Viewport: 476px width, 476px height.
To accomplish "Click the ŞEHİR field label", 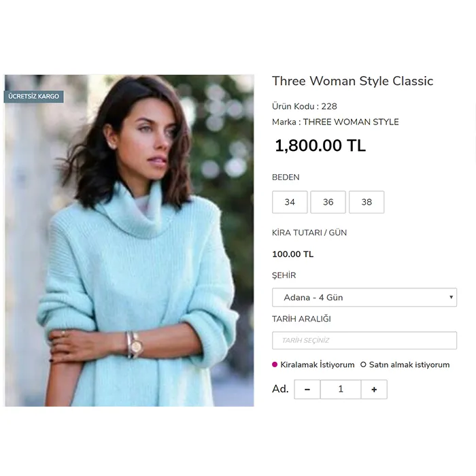I will pyautogui.click(x=284, y=275).
